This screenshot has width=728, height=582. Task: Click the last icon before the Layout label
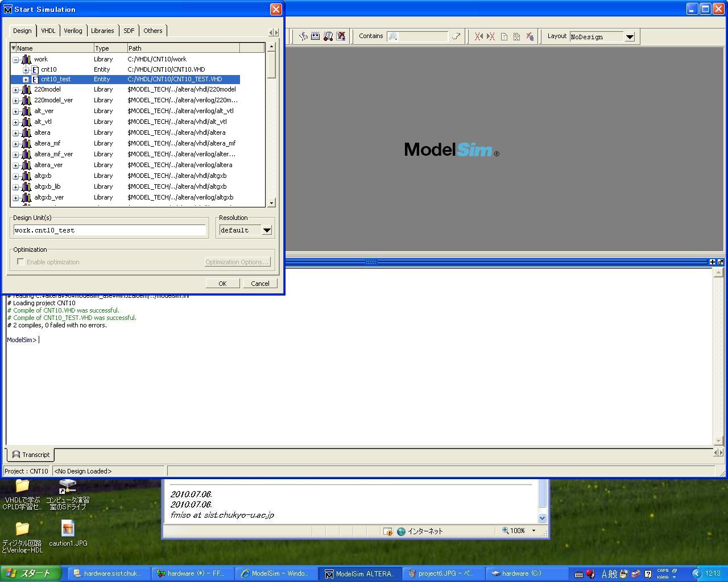[x=530, y=36]
